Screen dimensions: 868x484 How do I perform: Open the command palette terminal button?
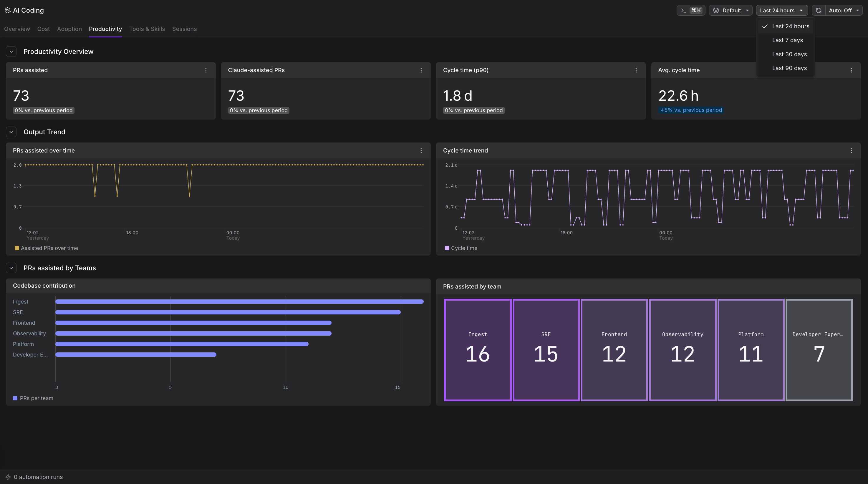point(691,10)
